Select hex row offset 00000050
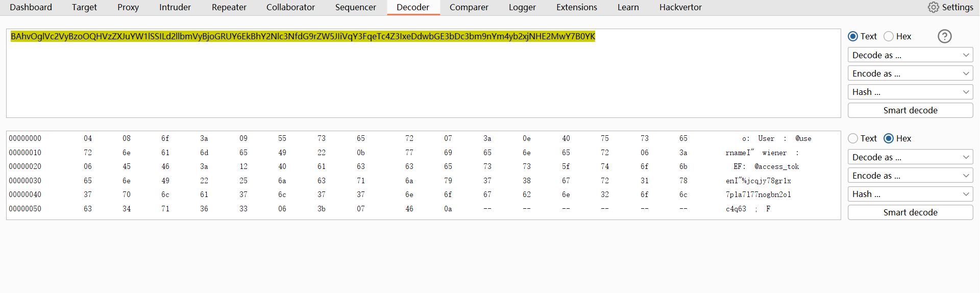The width and height of the screenshot is (980, 293). [25, 209]
